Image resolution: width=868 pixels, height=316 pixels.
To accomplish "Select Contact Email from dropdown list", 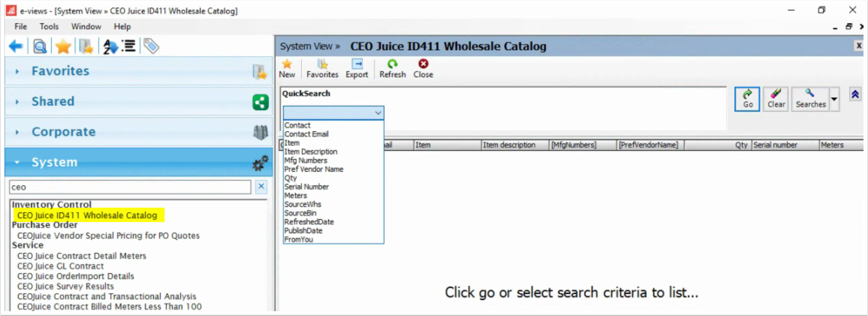I will 334,134.
